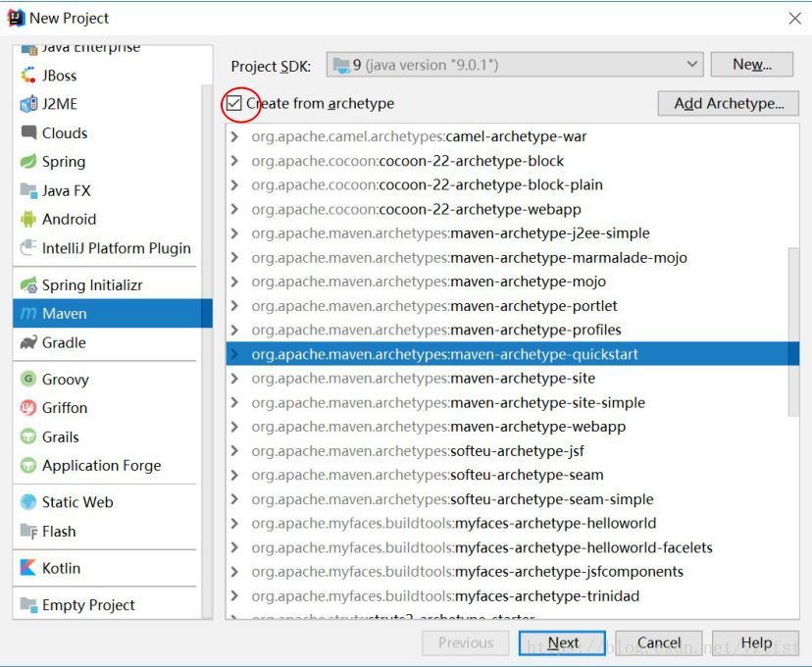Select softeu-archetype-seam row
This screenshot has width=812, height=667.
click(x=512, y=475)
